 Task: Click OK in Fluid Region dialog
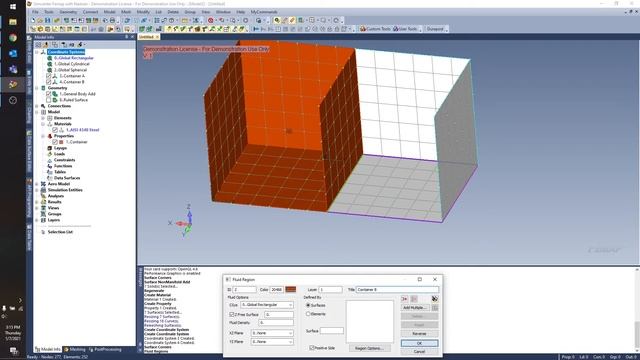click(x=420, y=343)
